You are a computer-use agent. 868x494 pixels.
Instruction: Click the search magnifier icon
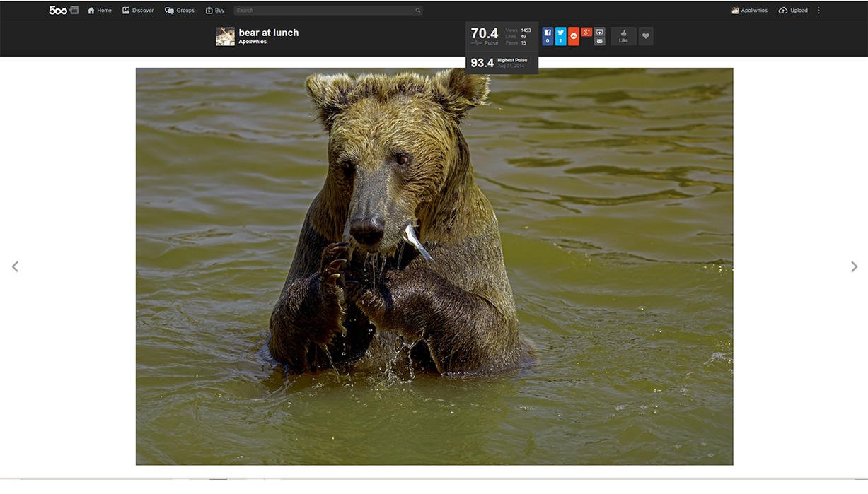[417, 11]
